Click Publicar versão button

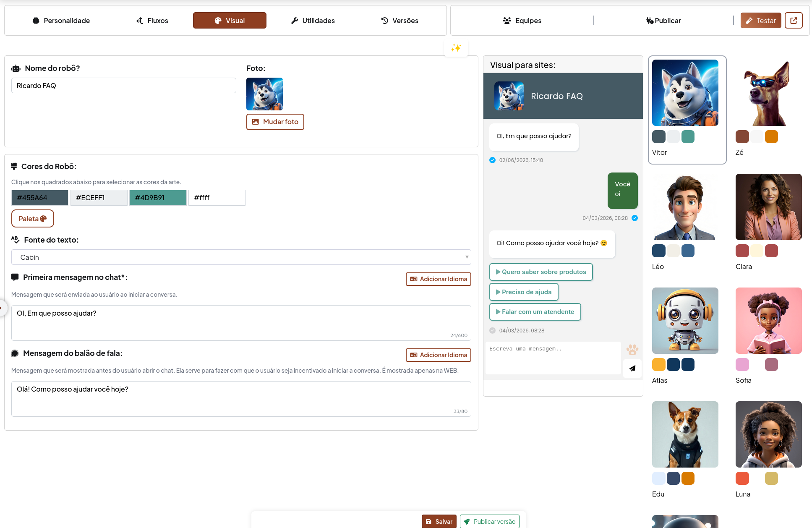[490, 521]
